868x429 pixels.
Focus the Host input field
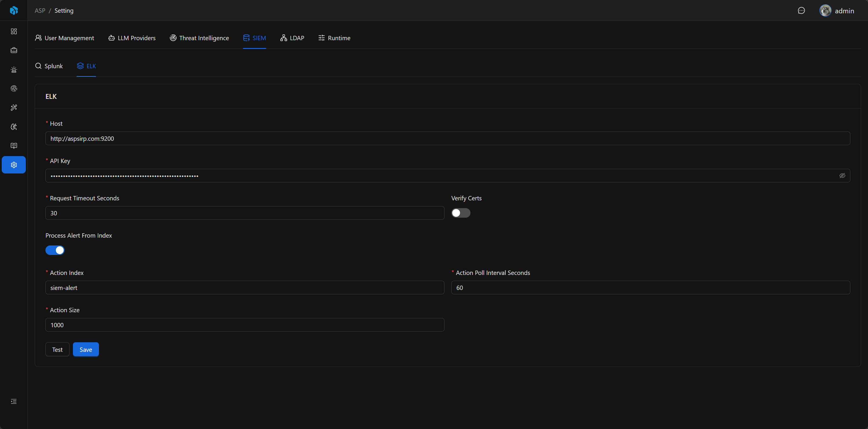pyautogui.click(x=448, y=138)
